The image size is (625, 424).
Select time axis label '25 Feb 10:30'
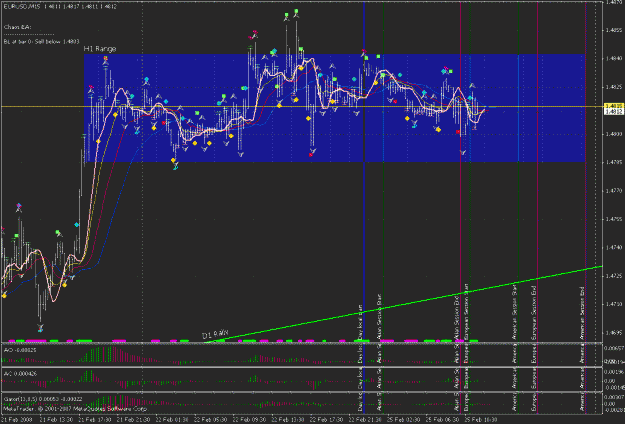(481, 420)
